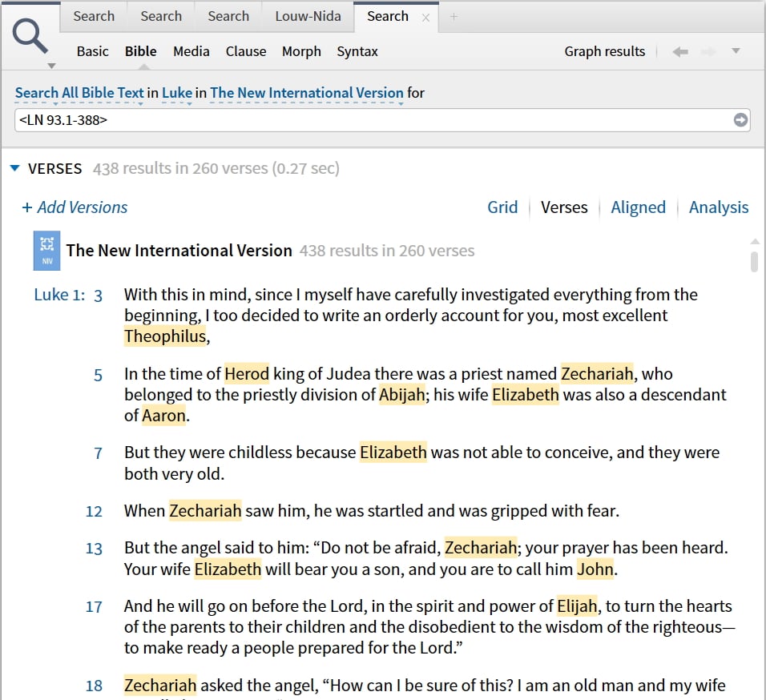766x700 pixels.
Task: Switch to the first Search tab
Action: [94, 16]
